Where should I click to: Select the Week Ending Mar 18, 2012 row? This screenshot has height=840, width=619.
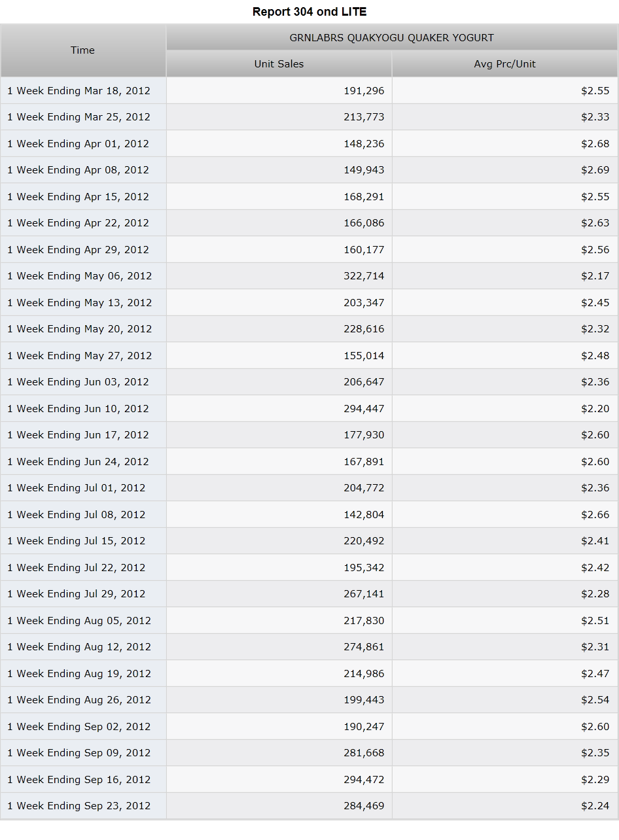pyautogui.click(x=309, y=91)
